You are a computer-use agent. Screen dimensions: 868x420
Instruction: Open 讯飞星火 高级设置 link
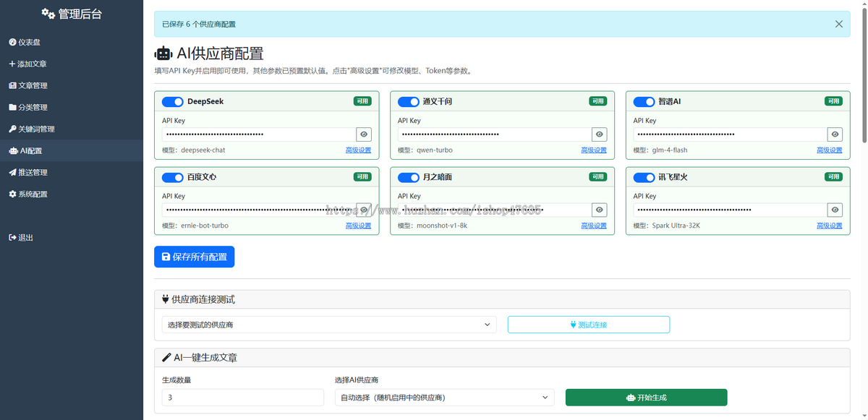(x=830, y=226)
